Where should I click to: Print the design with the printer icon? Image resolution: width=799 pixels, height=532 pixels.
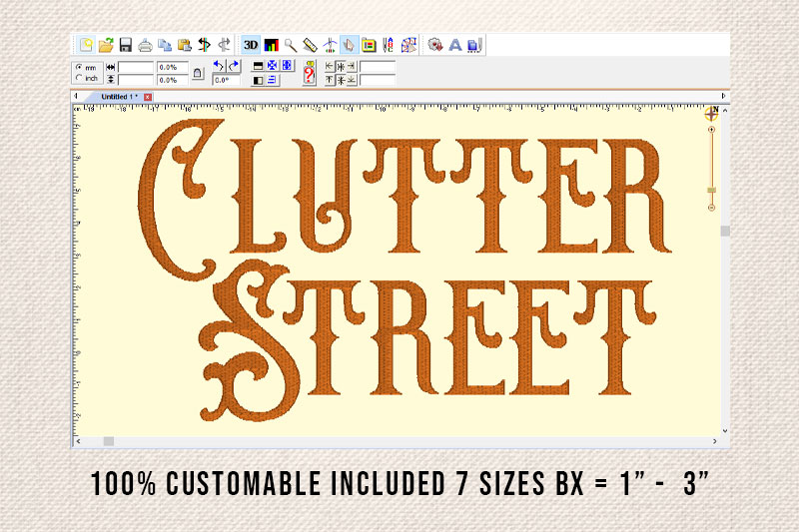pos(145,45)
